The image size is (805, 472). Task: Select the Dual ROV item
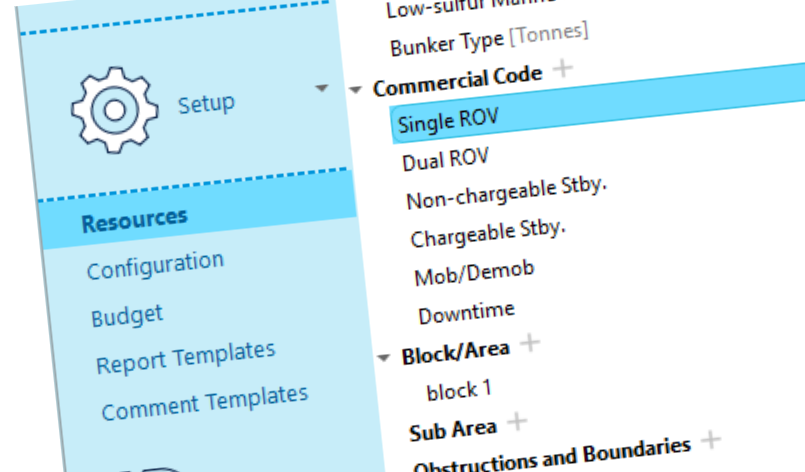tap(445, 160)
